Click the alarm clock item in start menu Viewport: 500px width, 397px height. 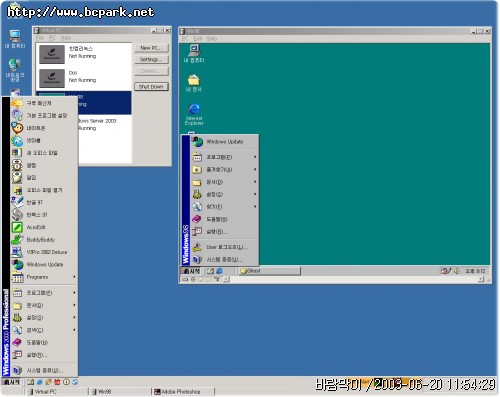pos(44,165)
